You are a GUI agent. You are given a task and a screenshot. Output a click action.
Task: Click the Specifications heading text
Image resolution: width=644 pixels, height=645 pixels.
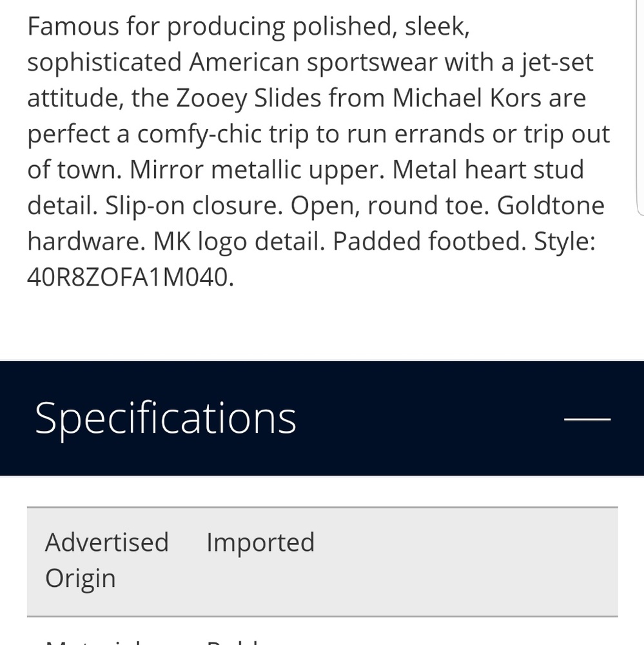coord(165,419)
